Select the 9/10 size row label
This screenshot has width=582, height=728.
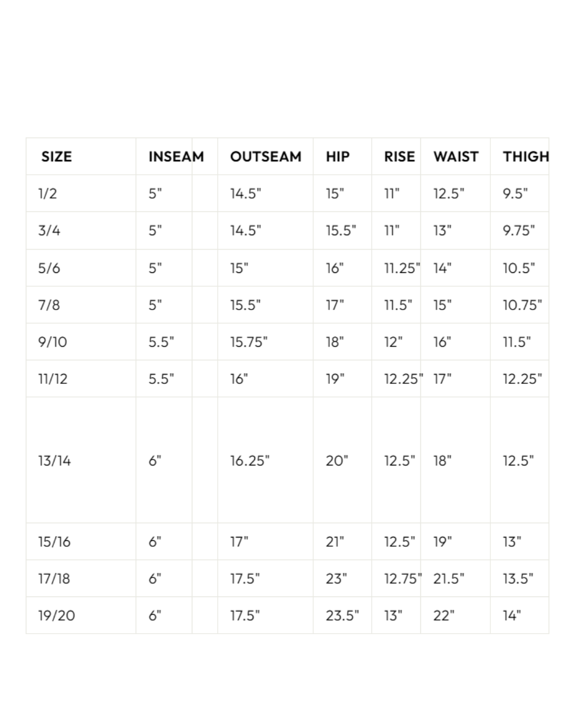click(x=52, y=342)
